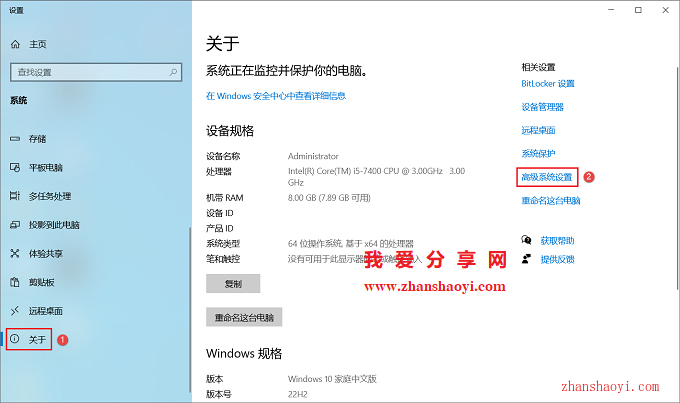Open 高级系统设置 link
This screenshot has width=680, height=403.
pyautogui.click(x=547, y=177)
